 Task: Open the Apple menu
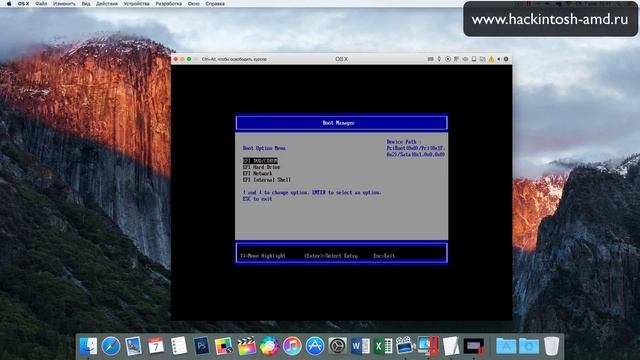(x=9, y=4)
